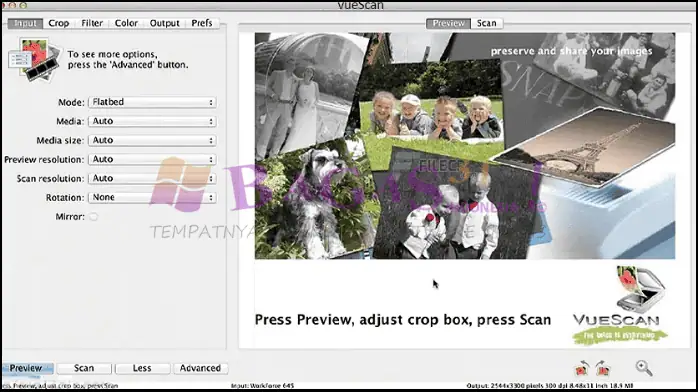Open the Filter tab
Viewport: 698px width, 392px height.
(x=92, y=23)
